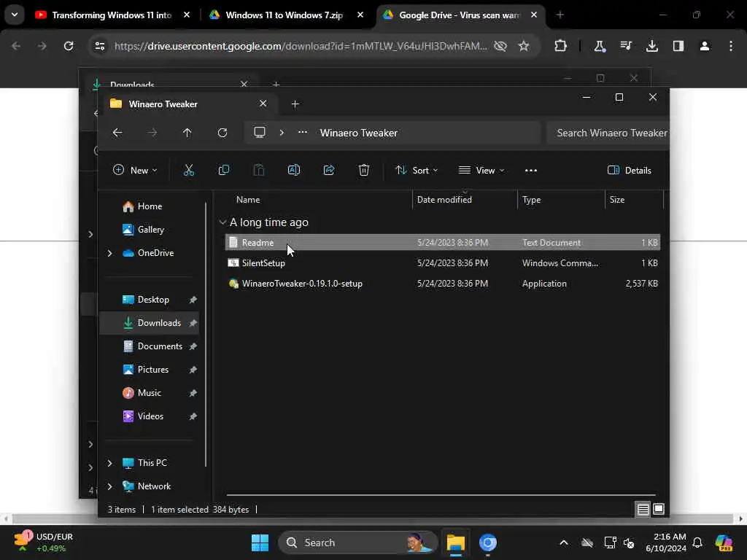This screenshot has width=747, height=560.
Task: Switch to Transforming Windows 11 YouTube tab
Action: click(112, 15)
